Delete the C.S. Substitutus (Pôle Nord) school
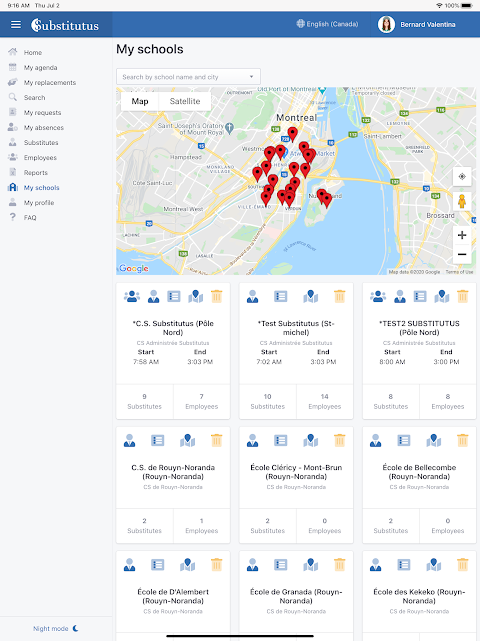480x641 pixels. [x=216, y=296]
